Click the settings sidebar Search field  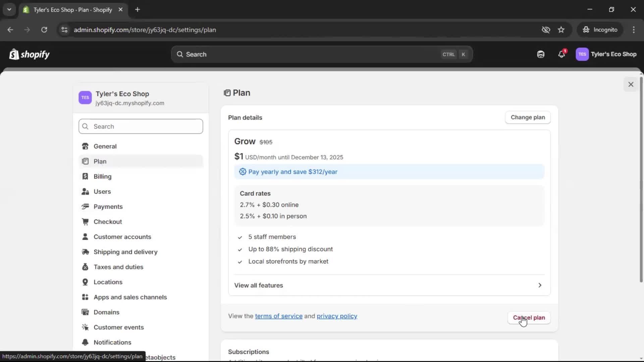coord(141,126)
